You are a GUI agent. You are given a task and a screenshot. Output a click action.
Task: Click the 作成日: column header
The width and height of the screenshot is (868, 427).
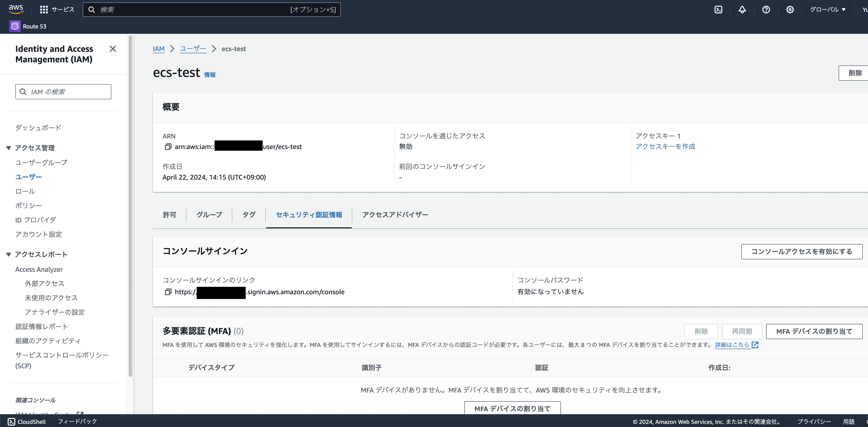(x=719, y=368)
